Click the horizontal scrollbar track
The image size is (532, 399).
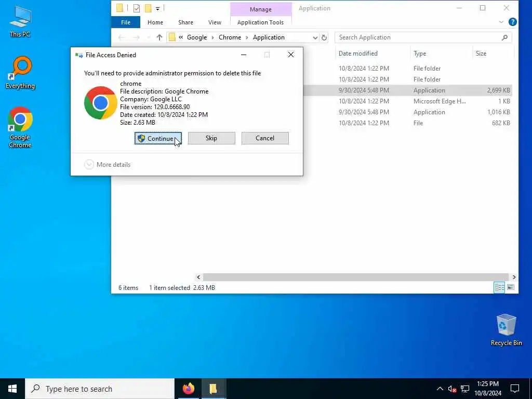356,277
